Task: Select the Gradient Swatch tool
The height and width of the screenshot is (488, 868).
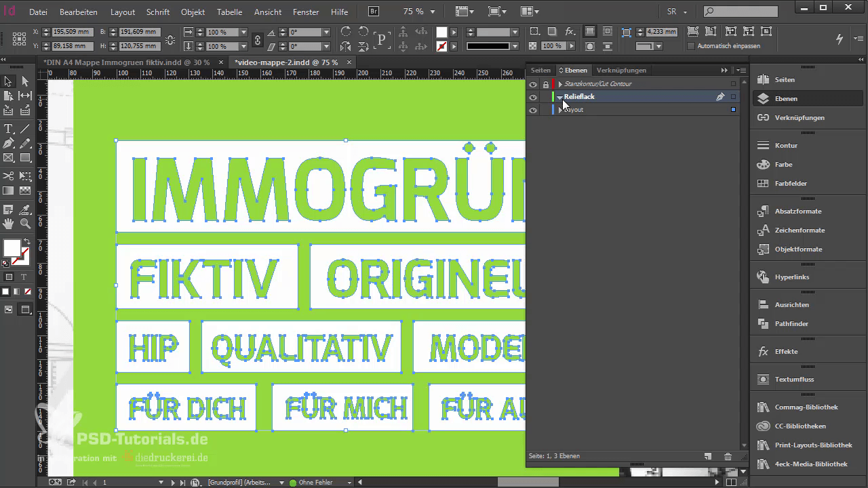Action: (x=8, y=191)
